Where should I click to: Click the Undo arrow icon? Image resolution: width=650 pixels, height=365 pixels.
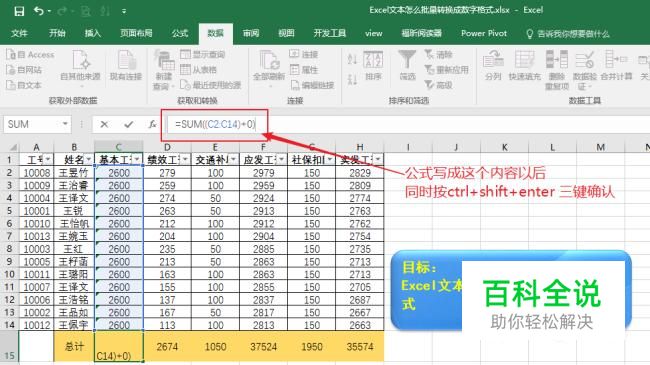point(39,11)
